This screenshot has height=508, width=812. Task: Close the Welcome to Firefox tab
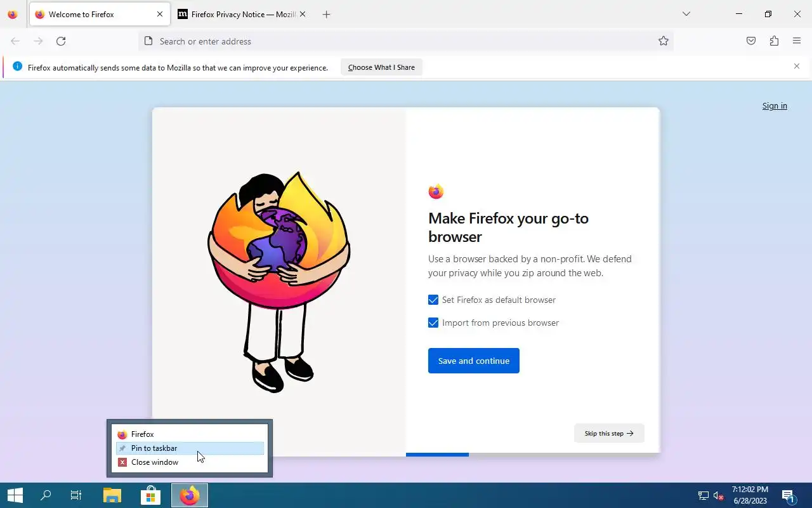160,14
